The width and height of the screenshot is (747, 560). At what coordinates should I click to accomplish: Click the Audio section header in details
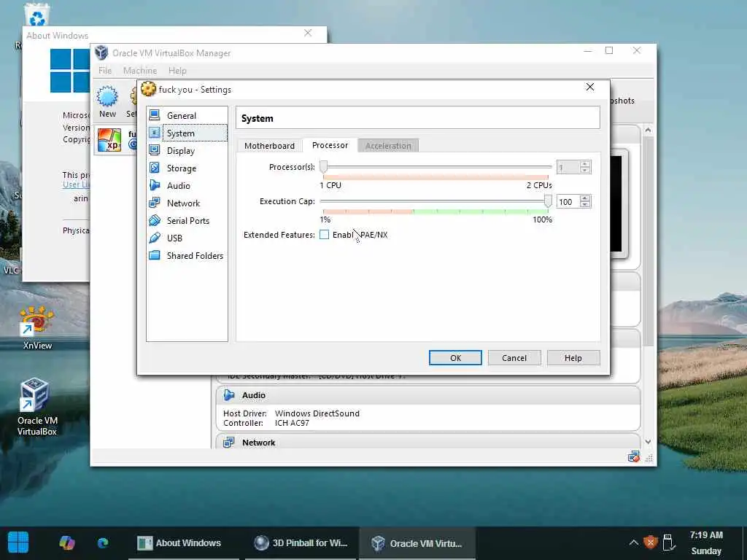(x=427, y=395)
